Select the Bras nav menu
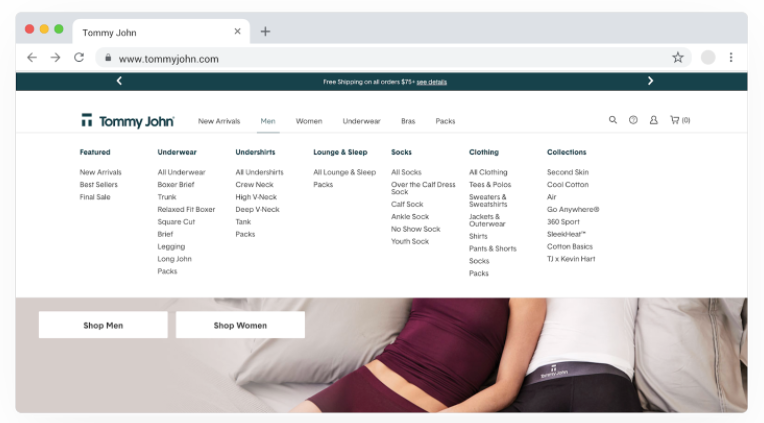Image resolution: width=764 pixels, height=423 pixels. (408, 121)
